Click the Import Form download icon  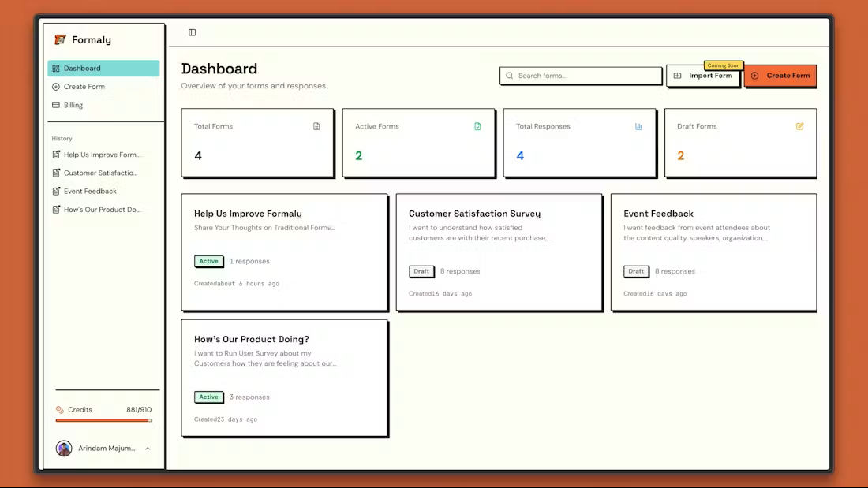click(x=678, y=76)
